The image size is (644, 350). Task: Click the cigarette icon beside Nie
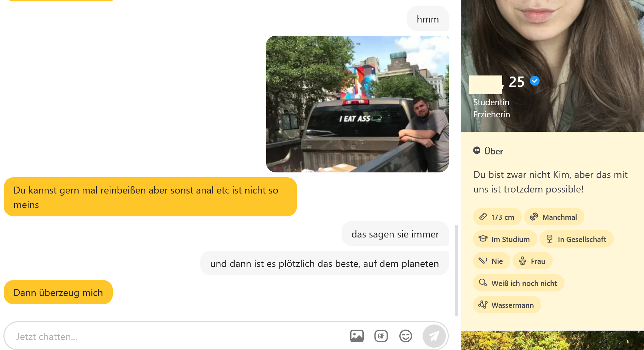483,260
